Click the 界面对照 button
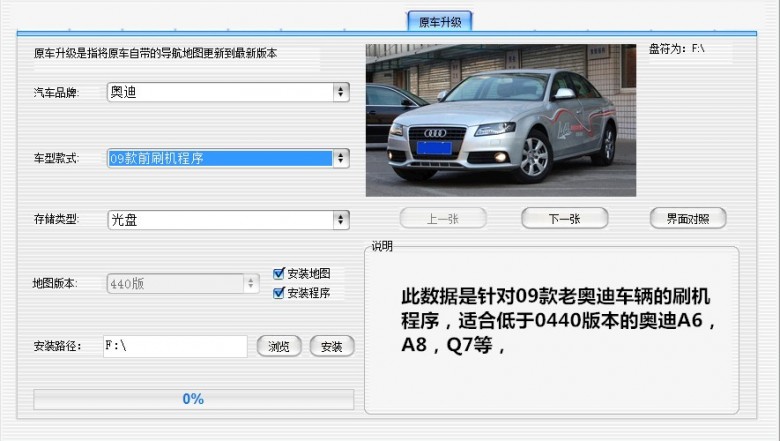 [x=688, y=218]
